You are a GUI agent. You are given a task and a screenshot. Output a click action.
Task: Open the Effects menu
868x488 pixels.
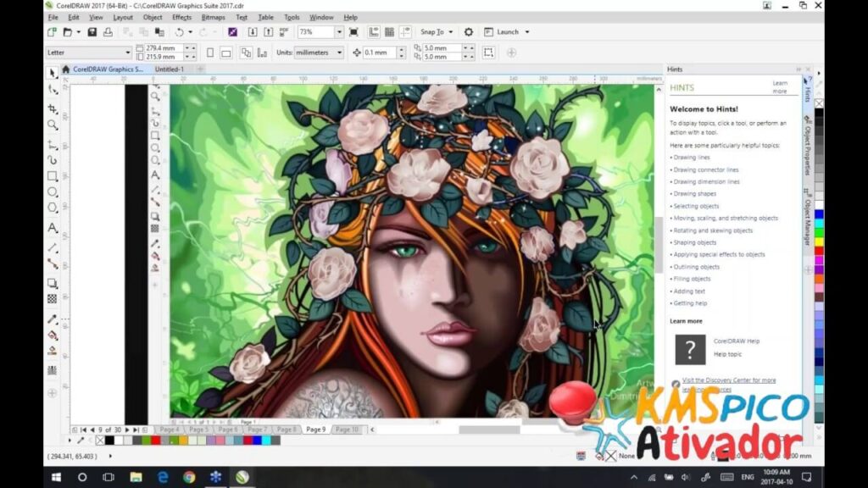click(181, 17)
